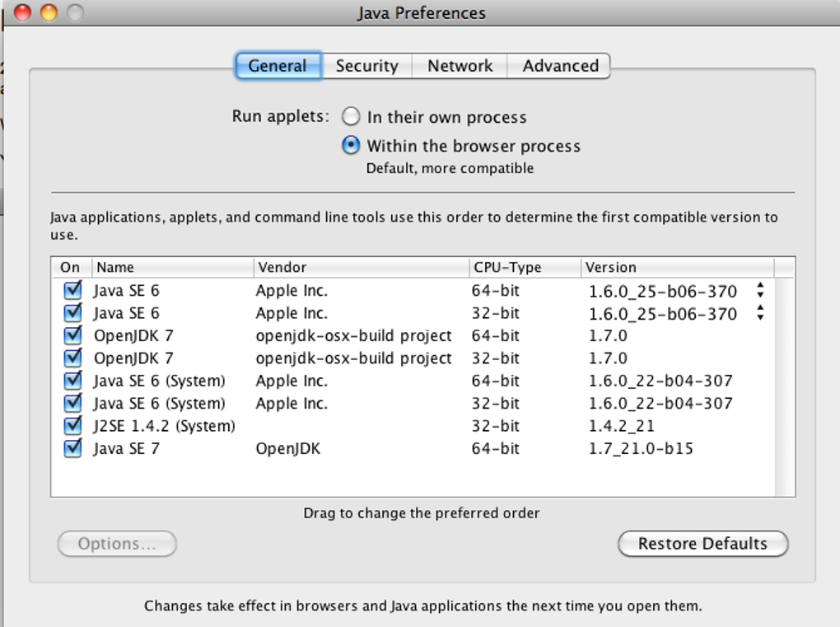
Task: Uncheck Java SE 6 (System) 64-bit checkbox
Action: (x=73, y=381)
